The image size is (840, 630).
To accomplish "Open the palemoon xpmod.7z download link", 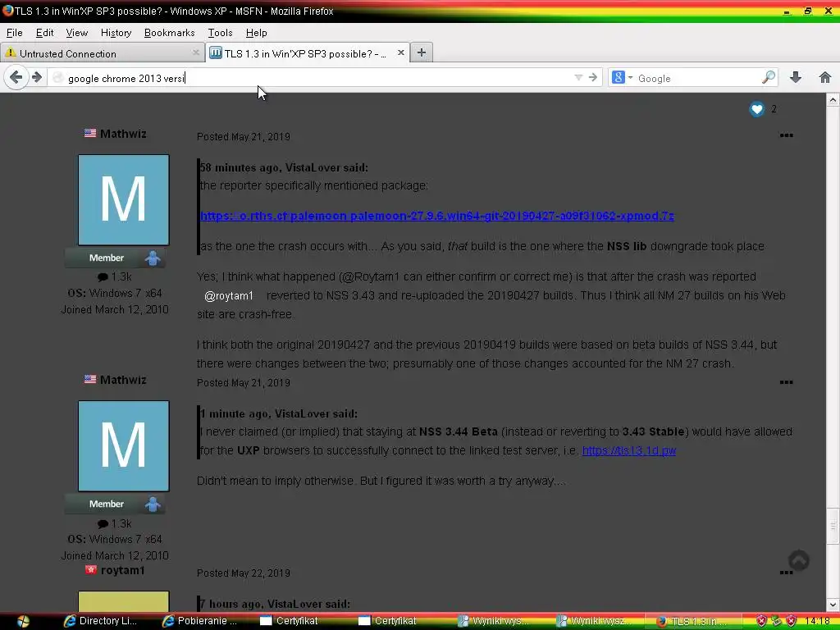I will (x=437, y=216).
